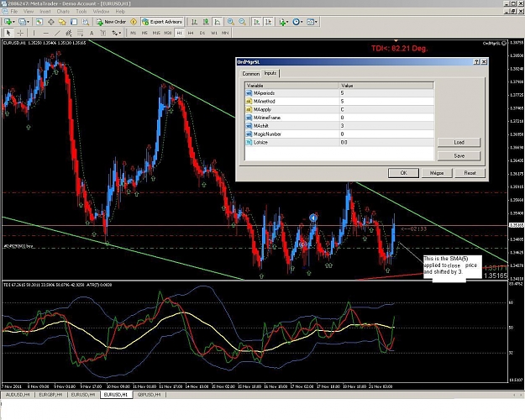Toggle the Terminal window icon
Image resolution: width=525 pixels, height=420 pixels.
click(x=74, y=22)
